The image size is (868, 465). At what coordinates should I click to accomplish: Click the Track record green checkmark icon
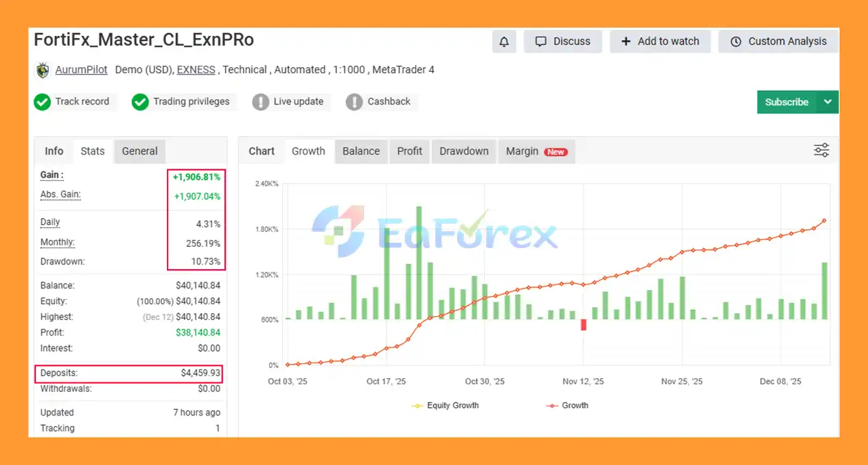click(x=42, y=102)
